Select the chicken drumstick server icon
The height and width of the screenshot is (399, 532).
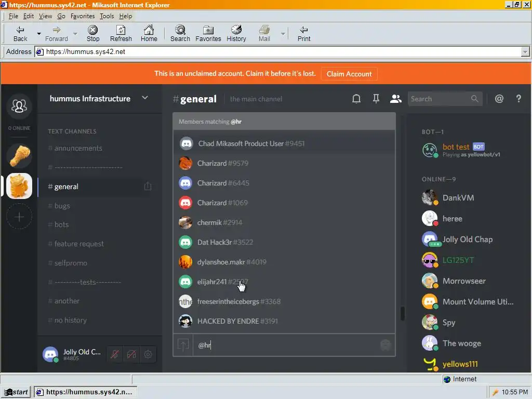pyautogui.click(x=19, y=156)
